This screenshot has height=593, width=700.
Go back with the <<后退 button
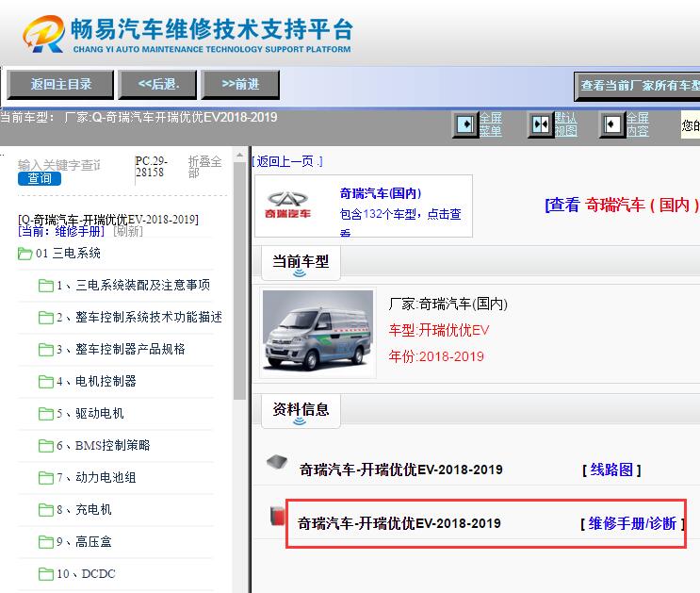click(x=157, y=85)
